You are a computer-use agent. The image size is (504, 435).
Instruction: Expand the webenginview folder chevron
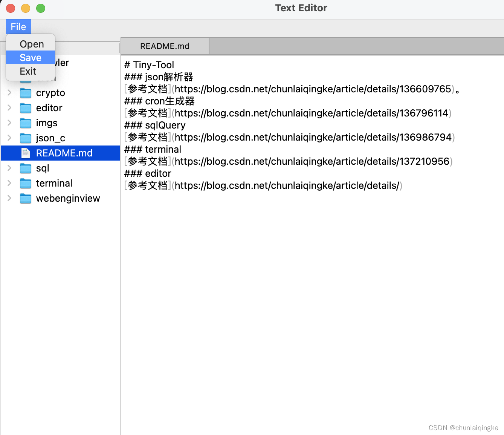coord(9,198)
